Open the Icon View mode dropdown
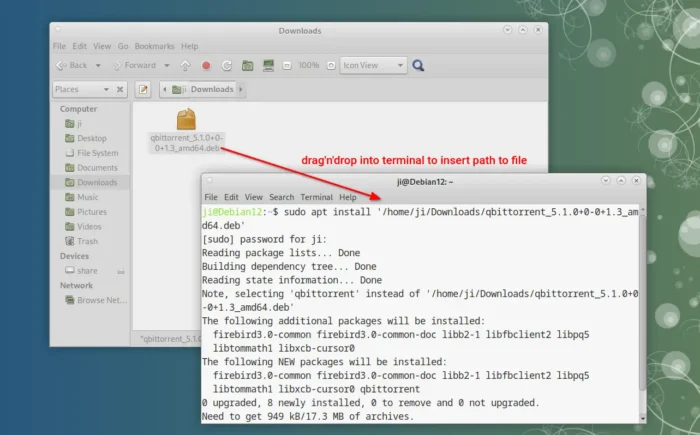This screenshot has height=435, width=700. pyautogui.click(x=373, y=65)
